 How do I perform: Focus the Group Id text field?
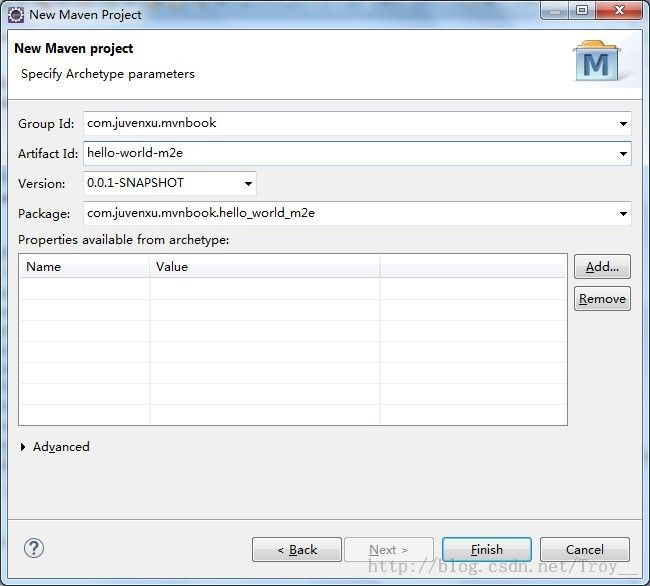357,123
